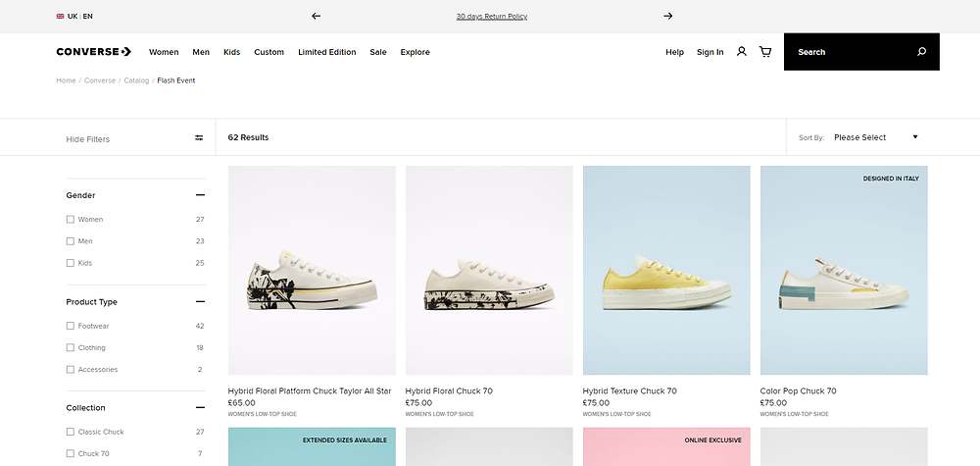Open the Online Exclusive product card

[666, 446]
